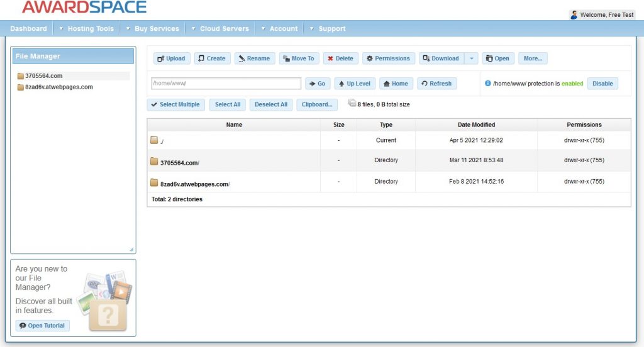This screenshot has height=347, width=644.
Task: Select the 3705564.com/ directory name
Action: (x=179, y=163)
